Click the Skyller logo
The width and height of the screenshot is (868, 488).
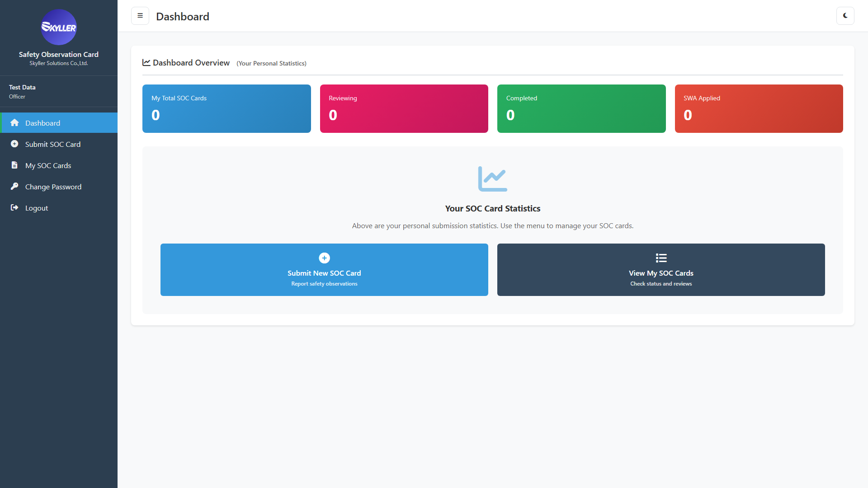tap(59, 27)
